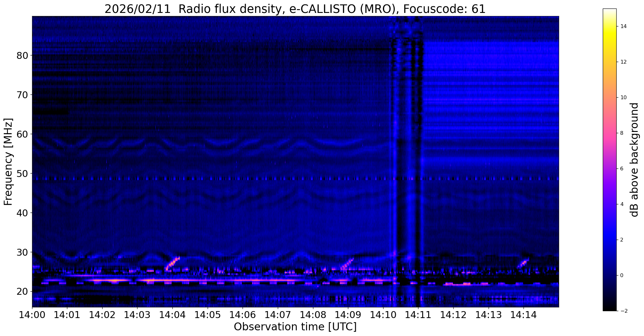Click the 14:13 time tick label
The height and width of the screenshot is (336, 644).
click(488, 315)
